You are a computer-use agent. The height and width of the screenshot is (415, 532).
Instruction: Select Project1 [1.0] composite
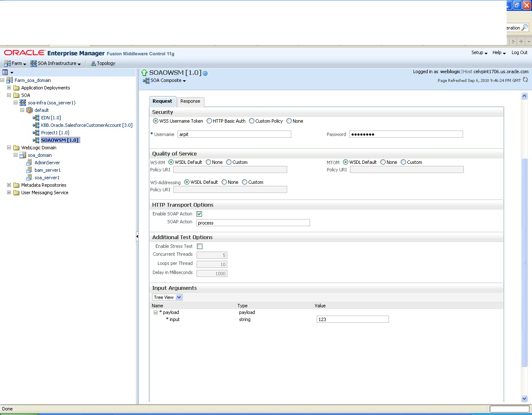(x=55, y=133)
